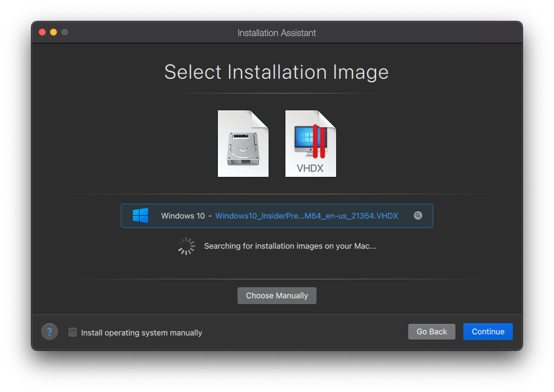554x392 pixels.
Task: Close the Installation Assistant window
Action: tap(42, 33)
